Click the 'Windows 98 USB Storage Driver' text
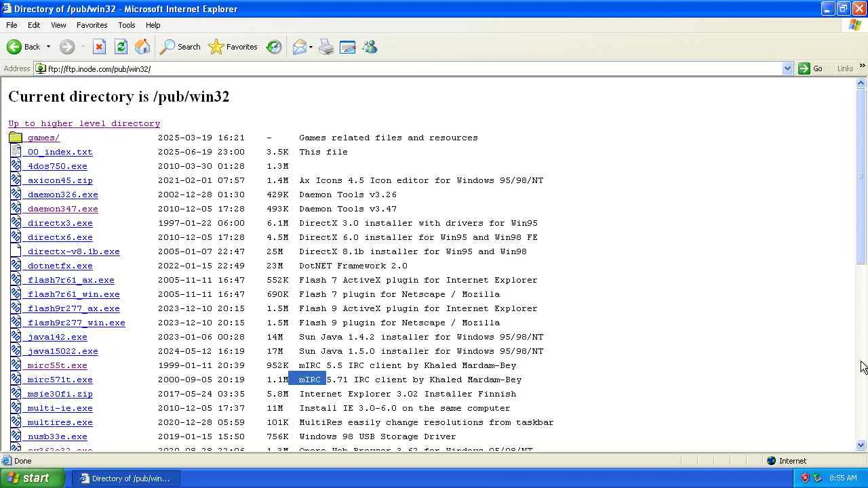This screenshot has height=488, width=868. tap(378, 436)
